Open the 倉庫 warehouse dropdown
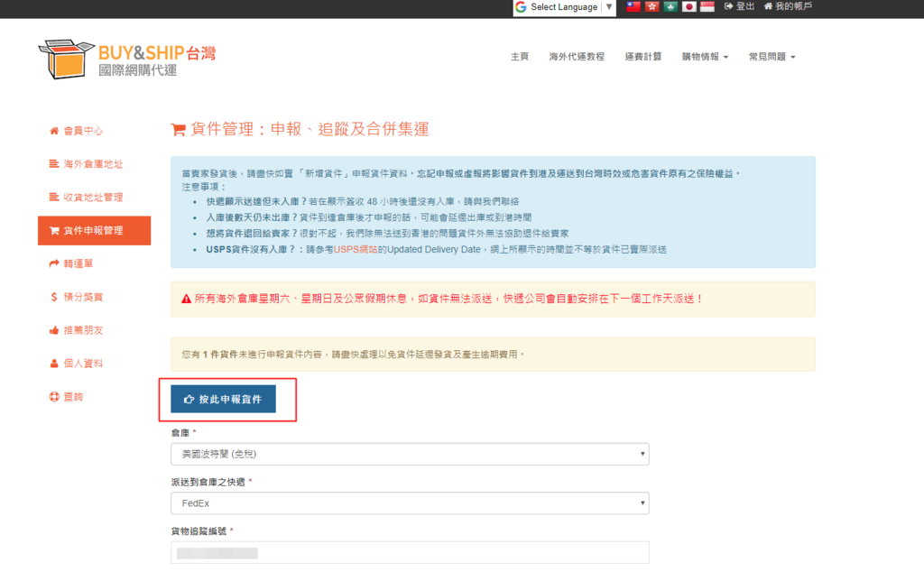 410,454
